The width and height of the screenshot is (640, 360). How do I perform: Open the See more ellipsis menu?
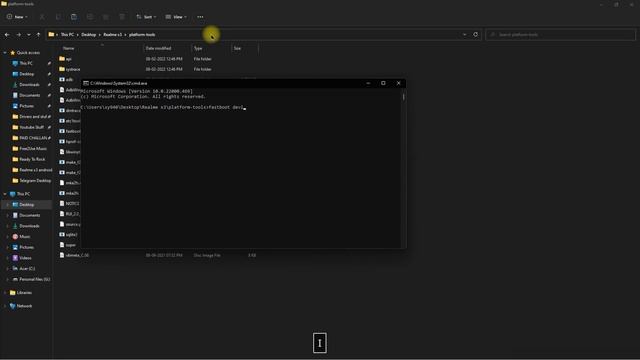(200, 17)
